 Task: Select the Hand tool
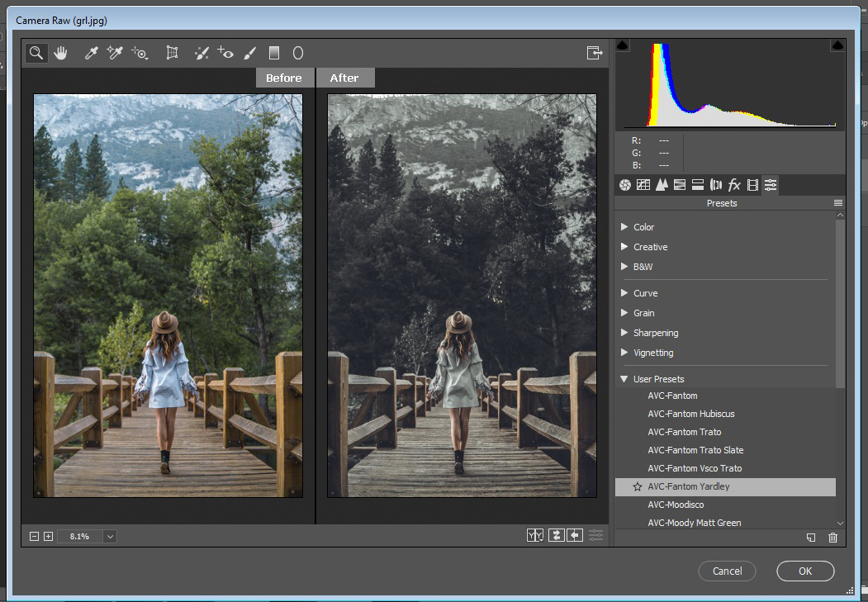[60, 53]
